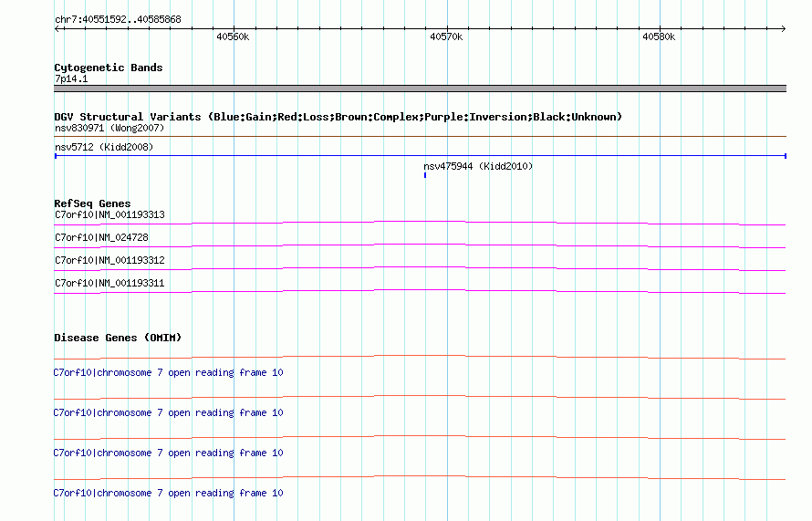Click the nsv5712 (Kidd2008) variant label
Screen dimensions: 812x521
coord(104,147)
